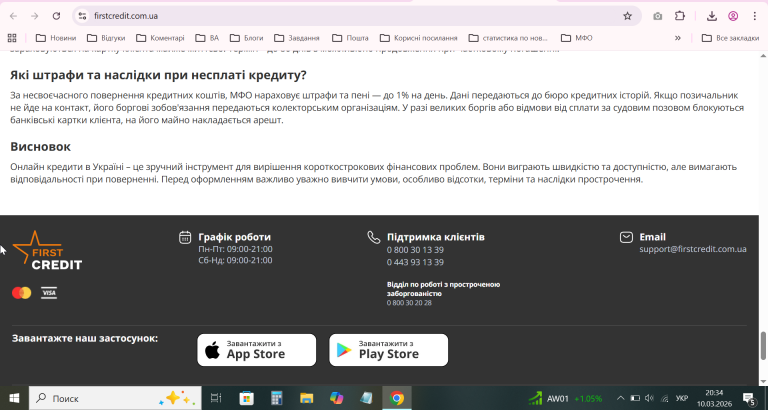768x410 pixels.
Task: Call support number 0 443 93 13 39
Action: (x=415, y=262)
